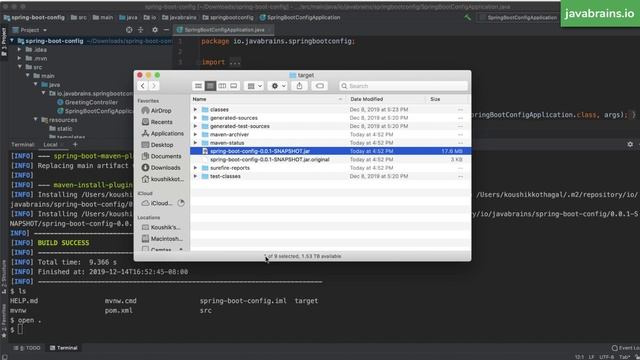Screen dimensions: 640x360
Task: Expand the test-classes folder in Finder
Action: pos(195,176)
